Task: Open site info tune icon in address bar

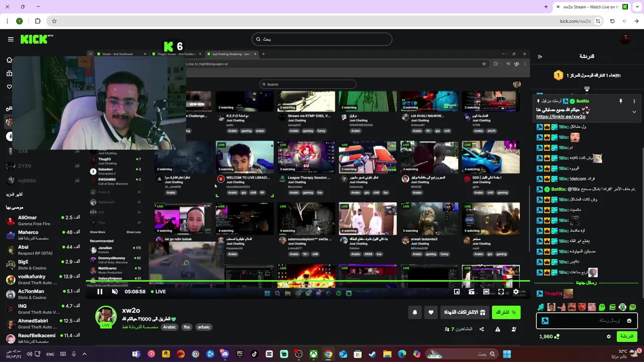Action: point(598,21)
